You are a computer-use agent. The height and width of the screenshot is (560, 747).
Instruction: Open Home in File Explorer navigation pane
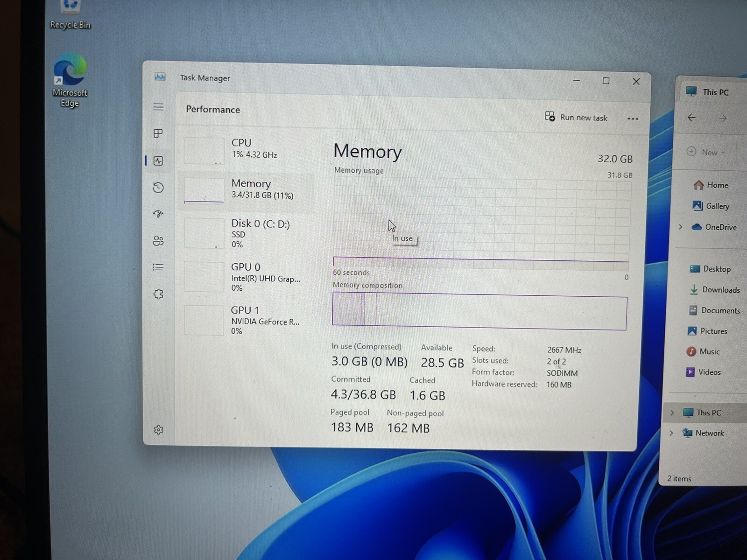pos(711,185)
